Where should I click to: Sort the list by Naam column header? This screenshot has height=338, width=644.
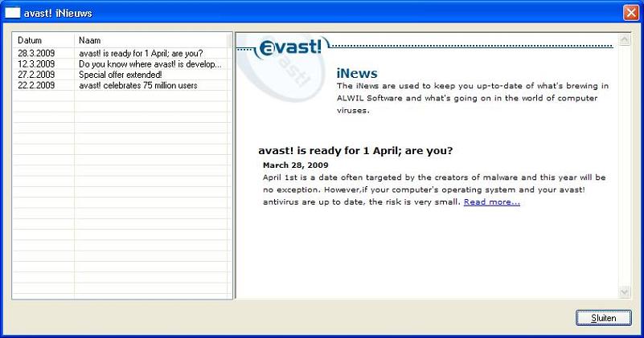point(150,40)
